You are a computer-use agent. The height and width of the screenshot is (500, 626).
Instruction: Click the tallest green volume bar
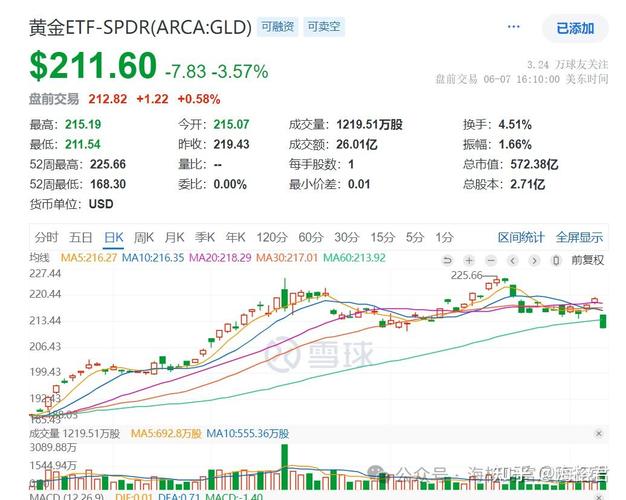click(284, 467)
